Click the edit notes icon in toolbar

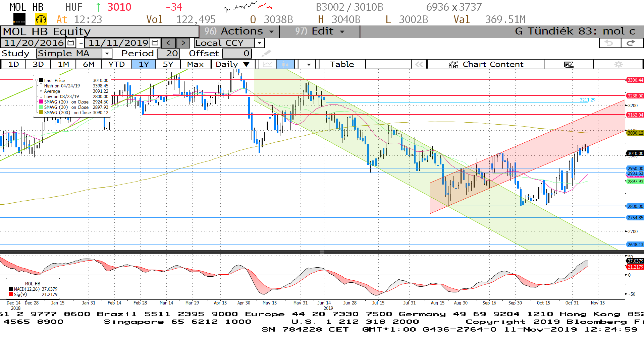[569, 64]
